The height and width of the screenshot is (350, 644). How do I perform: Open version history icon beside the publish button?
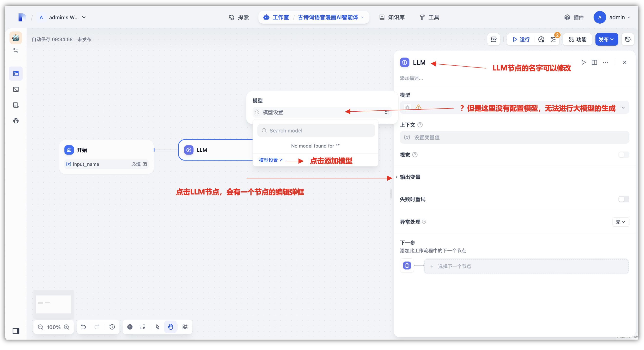point(627,39)
